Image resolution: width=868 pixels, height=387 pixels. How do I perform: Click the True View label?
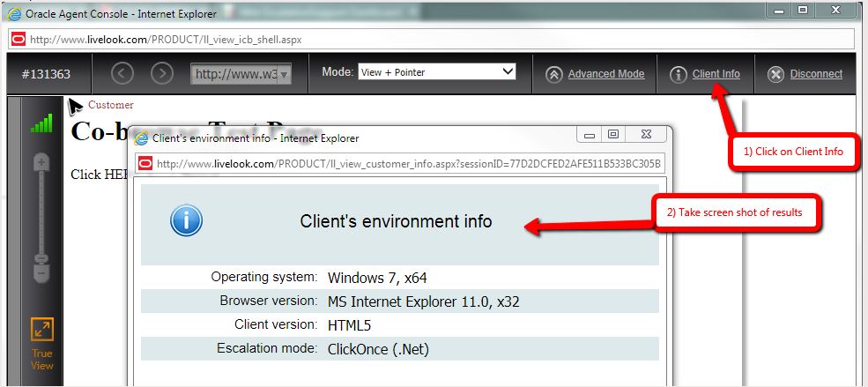[x=42, y=360]
